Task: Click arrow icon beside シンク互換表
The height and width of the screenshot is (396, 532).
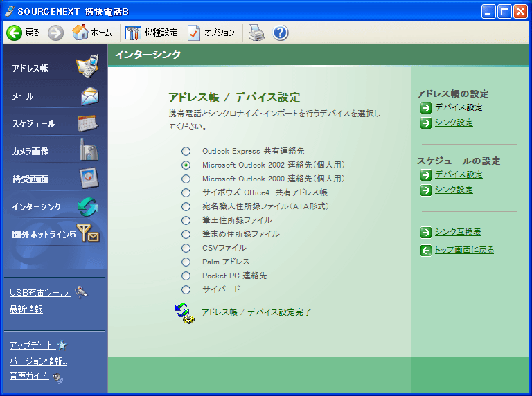Action: tap(426, 233)
